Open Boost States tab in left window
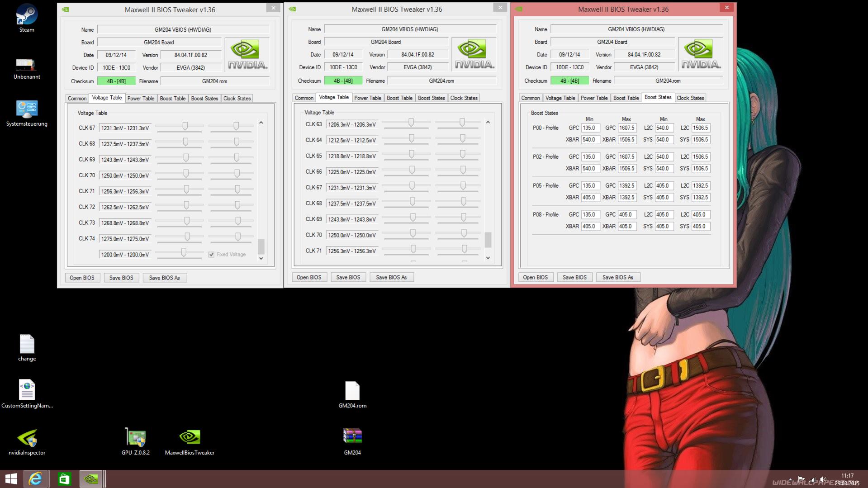Viewport: 868px width, 488px height. 204,98
